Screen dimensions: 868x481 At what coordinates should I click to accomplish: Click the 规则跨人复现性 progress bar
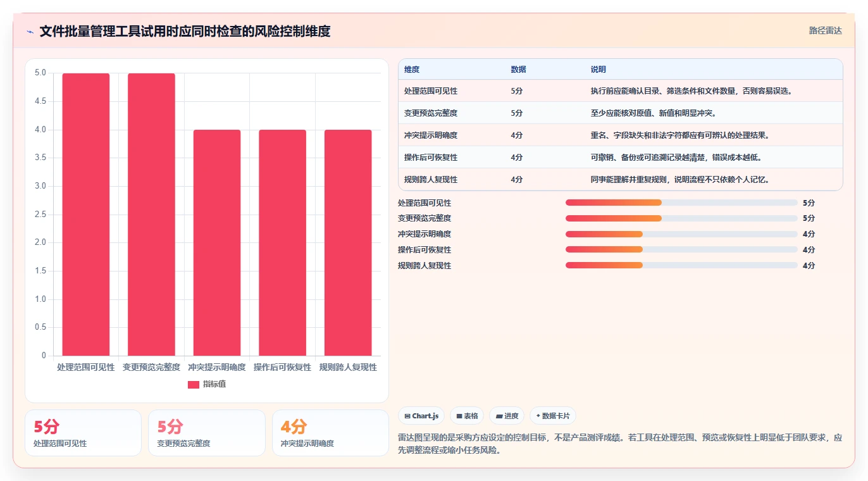pos(681,266)
